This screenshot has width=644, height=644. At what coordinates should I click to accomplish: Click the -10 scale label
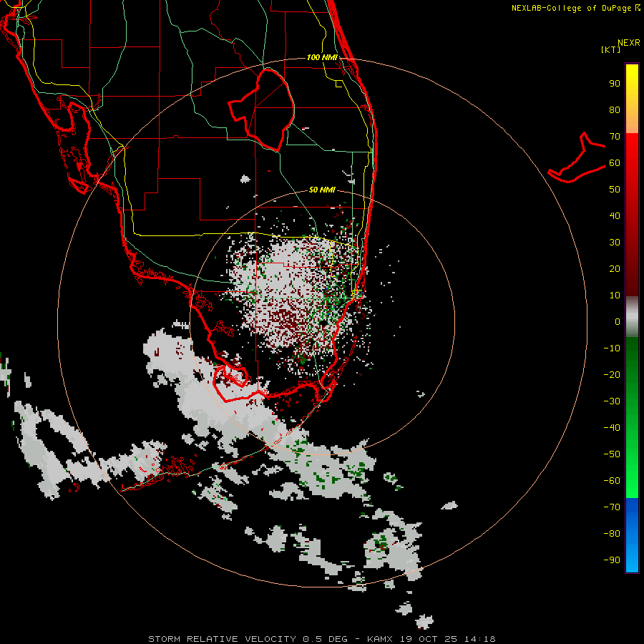(612, 348)
